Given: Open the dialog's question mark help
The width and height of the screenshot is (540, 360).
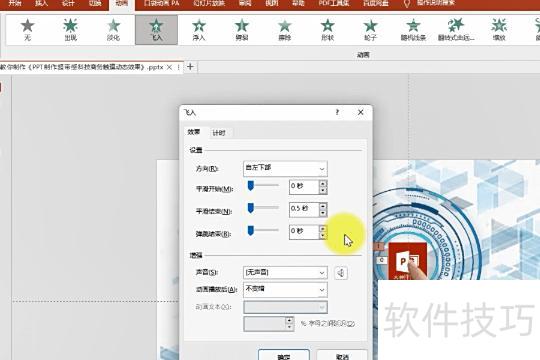Looking at the screenshot, I should tap(337, 112).
